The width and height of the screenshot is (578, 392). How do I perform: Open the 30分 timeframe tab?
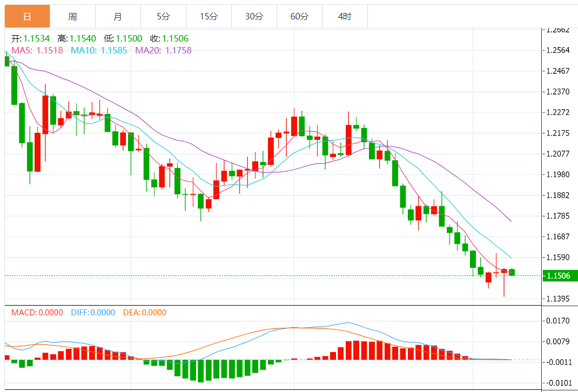click(254, 16)
